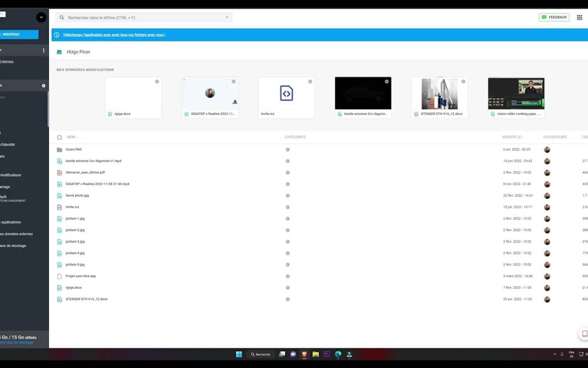
Task: Click plus icon in sidebar section header
Action: [x=44, y=86]
